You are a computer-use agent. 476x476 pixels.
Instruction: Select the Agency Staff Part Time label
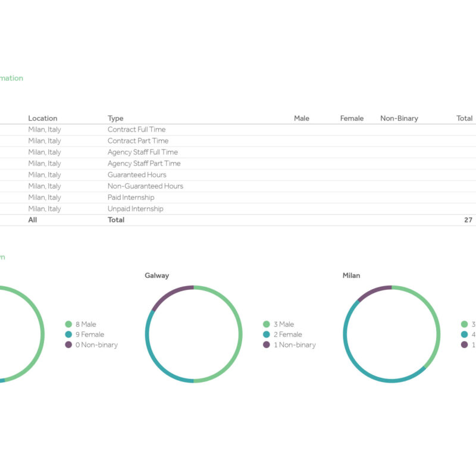[x=144, y=163]
